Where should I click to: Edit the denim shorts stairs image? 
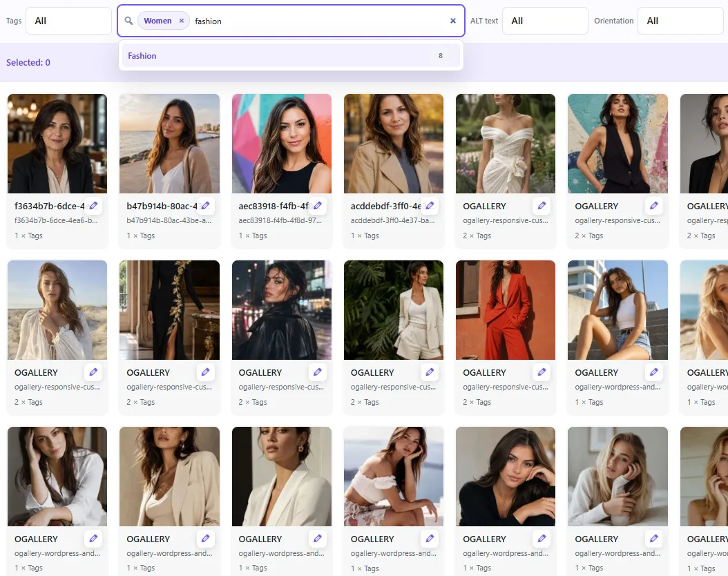(x=653, y=372)
